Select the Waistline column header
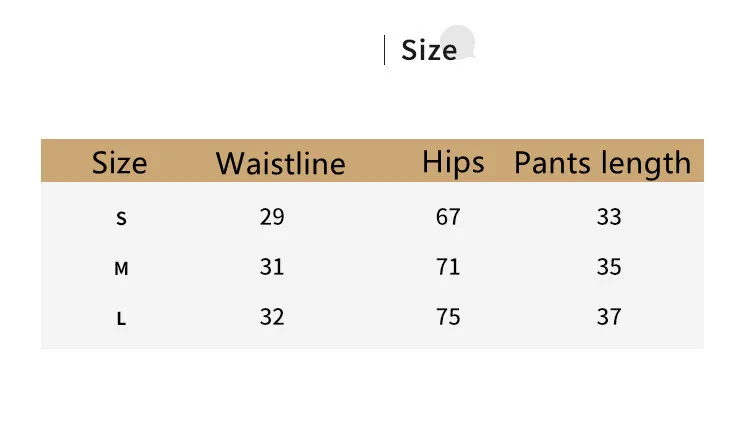 280,163
